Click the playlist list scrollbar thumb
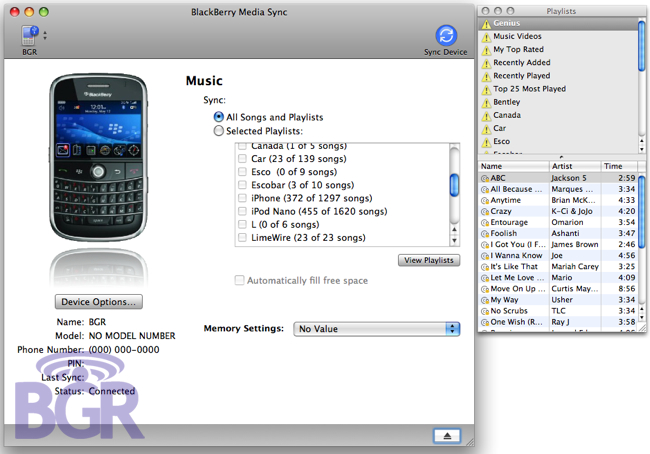Viewport: 650px width, 454px height. pyautogui.click(x=454, y=185)
